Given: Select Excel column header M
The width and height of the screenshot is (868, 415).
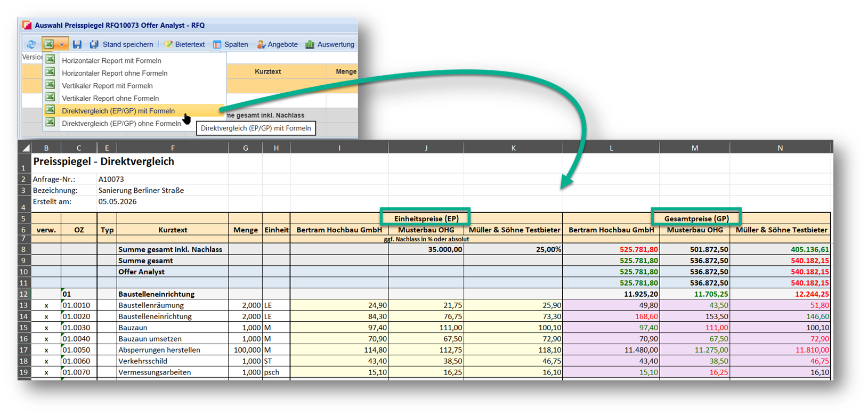Looking at the screenshot, I should [x=695, y=148].
